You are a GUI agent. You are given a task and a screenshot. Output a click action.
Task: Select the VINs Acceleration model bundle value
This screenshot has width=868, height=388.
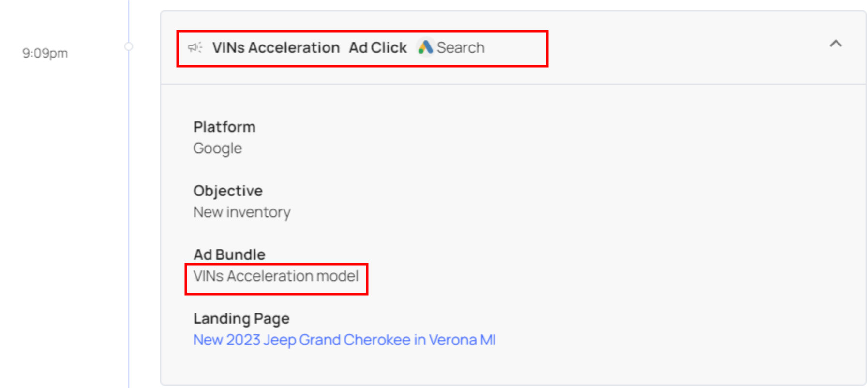275,276
